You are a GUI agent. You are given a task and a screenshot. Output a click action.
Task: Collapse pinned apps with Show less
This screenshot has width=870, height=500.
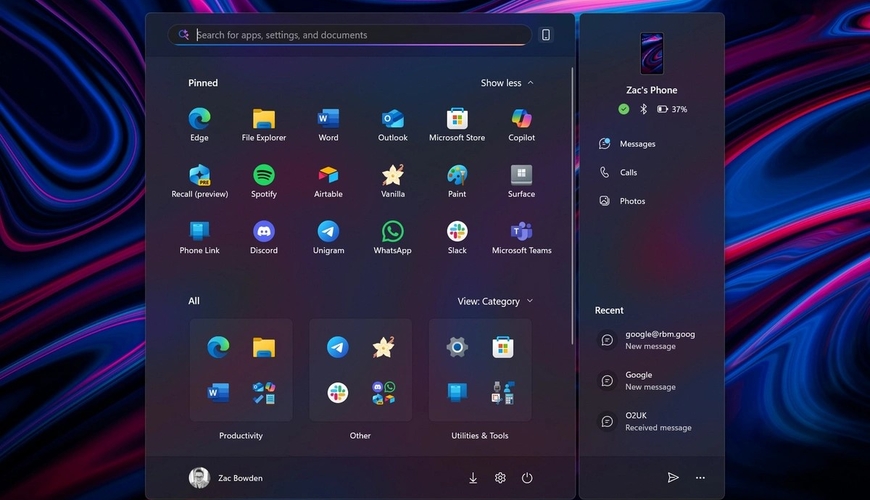[507, 83]
